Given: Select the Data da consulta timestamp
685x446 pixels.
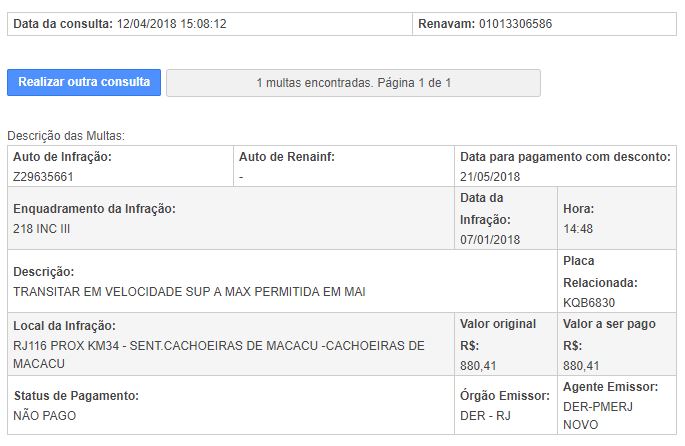Looking at the screenshot, I should click(172, 24).
